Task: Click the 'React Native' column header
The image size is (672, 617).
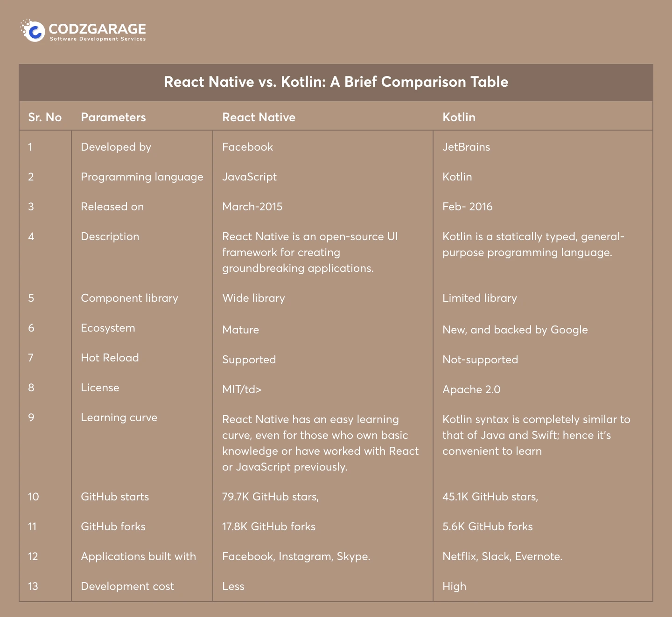Action: [259, 117]
